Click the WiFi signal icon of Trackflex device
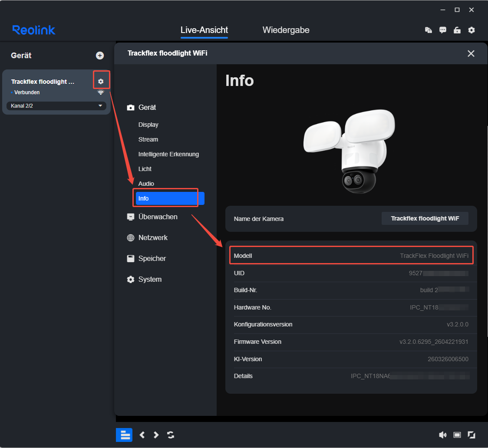 coord(101,92)
